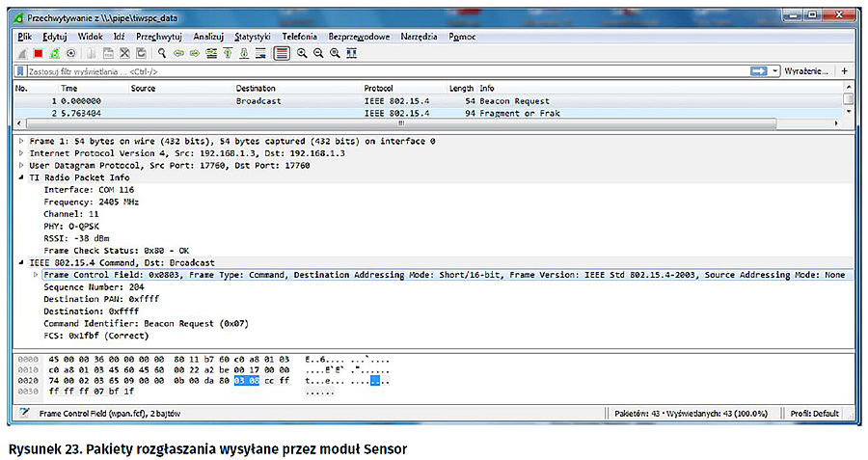
Task: Select packet 2 Fragment or Frak row
Action: pos(289,114)
